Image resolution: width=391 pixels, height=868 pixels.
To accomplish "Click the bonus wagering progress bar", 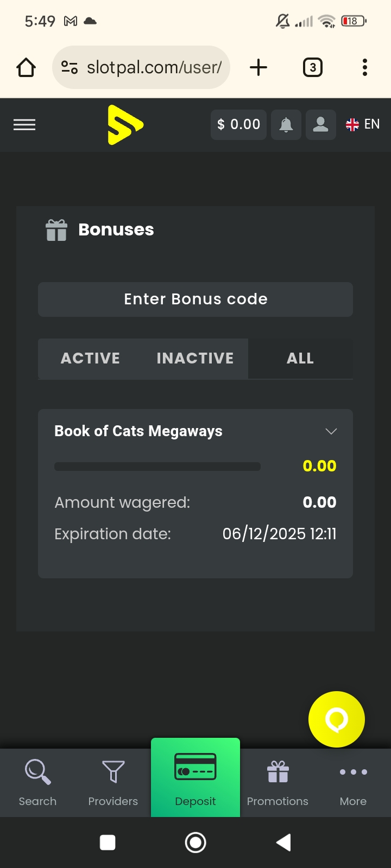I will point(157,467).
